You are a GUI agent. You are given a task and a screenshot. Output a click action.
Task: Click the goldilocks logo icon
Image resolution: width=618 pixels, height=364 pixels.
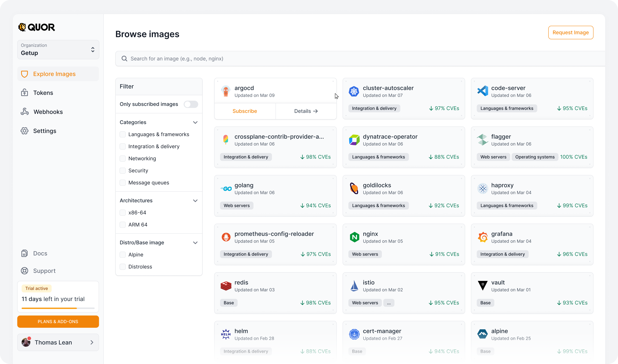pos(354,188)
